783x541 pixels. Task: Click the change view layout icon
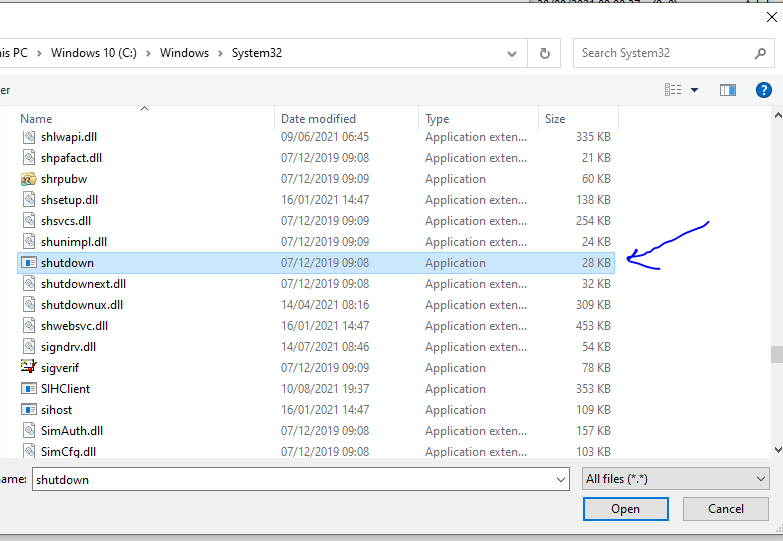pos(673,90)
